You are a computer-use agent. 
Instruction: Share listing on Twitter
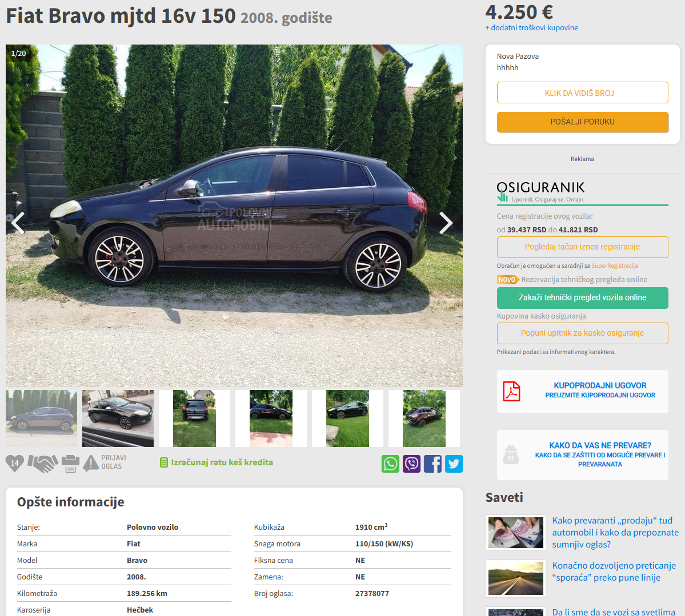click(454, 464)
